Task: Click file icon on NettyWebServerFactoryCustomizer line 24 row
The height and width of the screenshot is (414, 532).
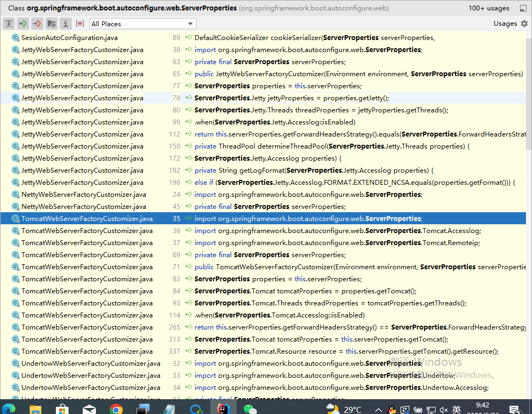Action: [15, 195]
